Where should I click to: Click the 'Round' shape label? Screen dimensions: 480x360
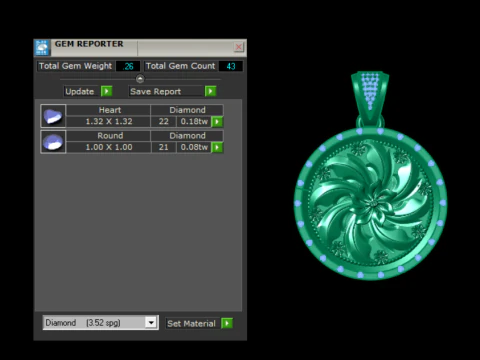(x=109, y=136)
